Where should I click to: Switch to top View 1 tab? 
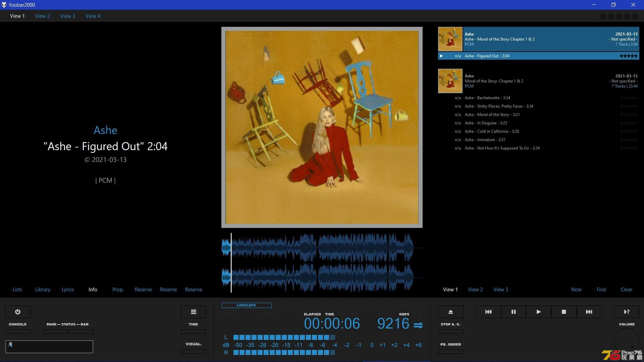17,16
